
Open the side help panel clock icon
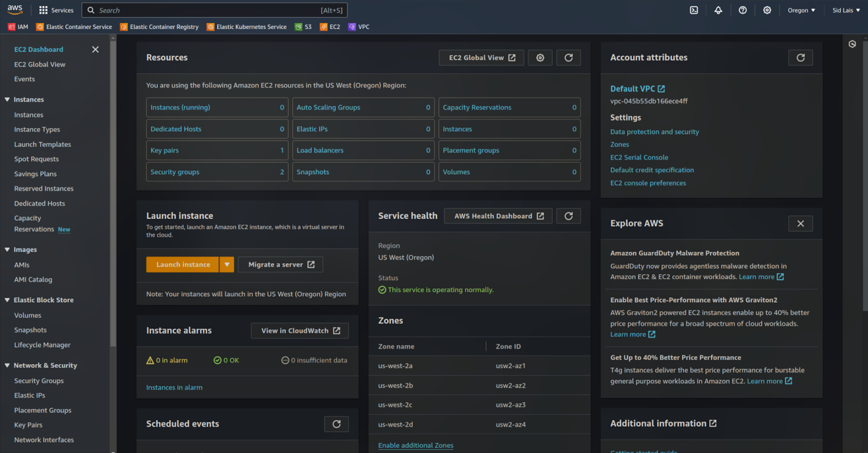tap(852, 44)
